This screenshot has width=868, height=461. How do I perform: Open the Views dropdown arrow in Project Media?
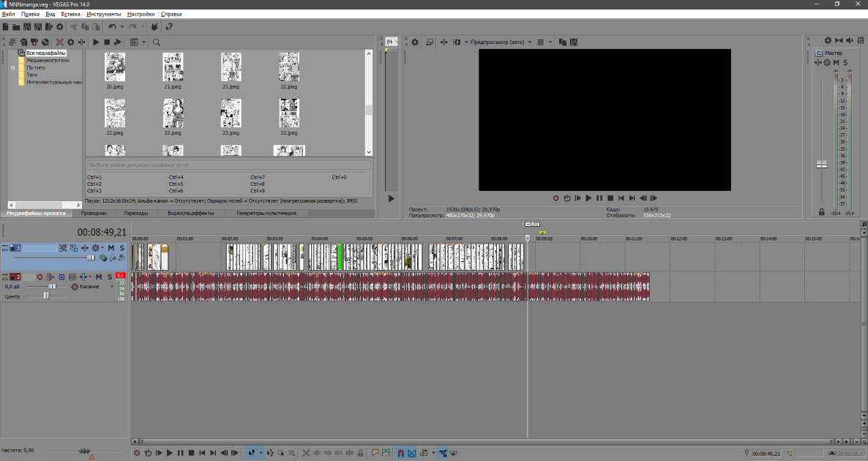144,42
